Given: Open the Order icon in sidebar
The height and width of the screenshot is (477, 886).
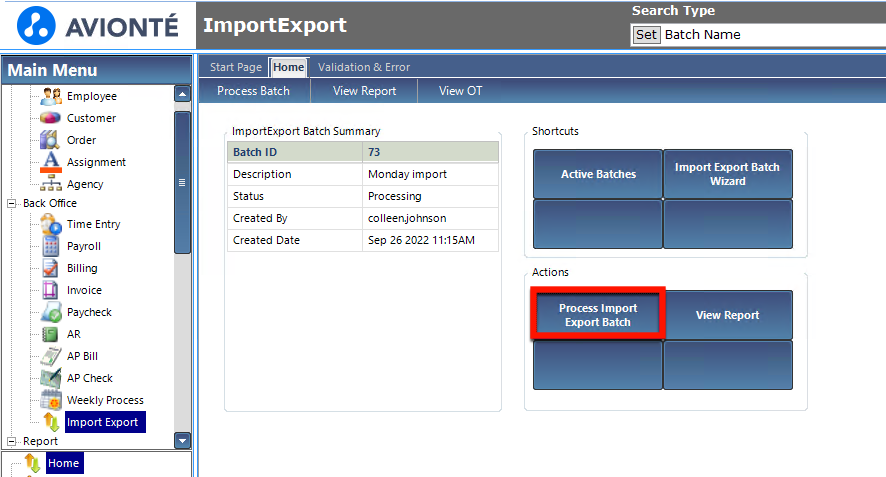Looking at the screenshot, I should pyautogui.click(x=51, y=140).
